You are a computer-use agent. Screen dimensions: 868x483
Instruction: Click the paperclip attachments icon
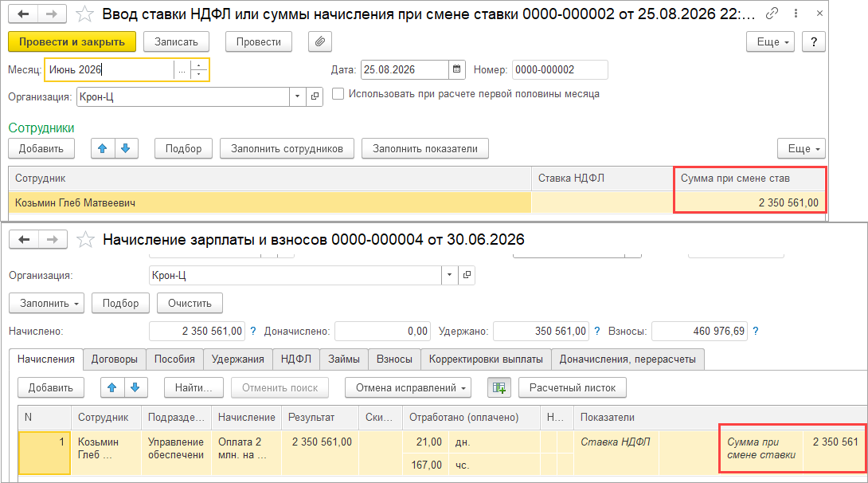(320, 41)
